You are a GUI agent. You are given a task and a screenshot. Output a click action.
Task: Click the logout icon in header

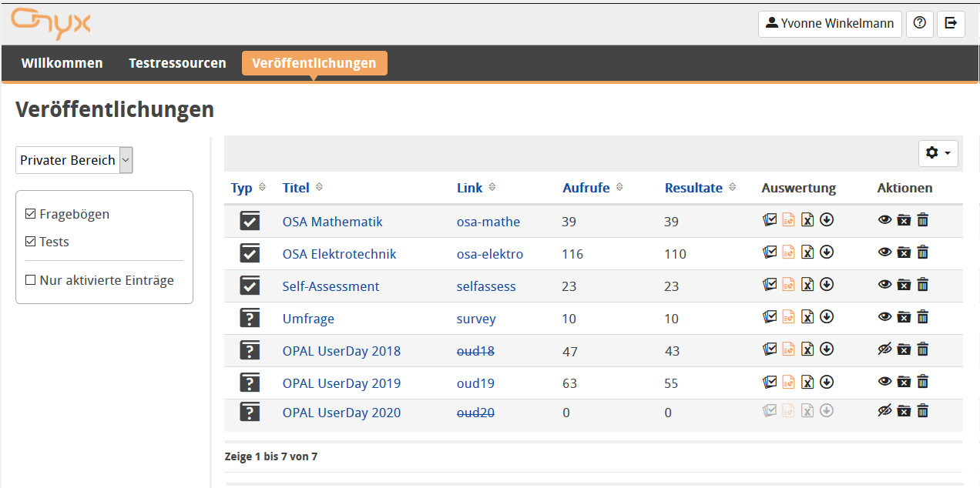(951, 23)
